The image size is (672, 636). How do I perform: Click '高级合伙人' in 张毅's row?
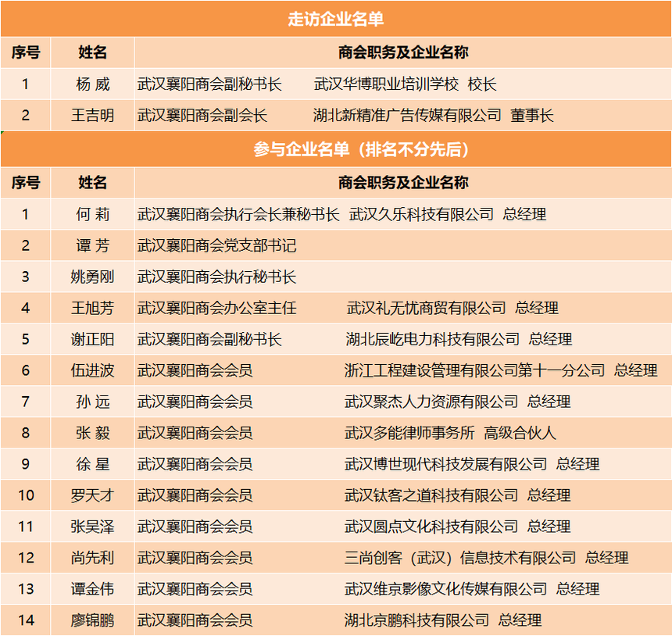tap(520, 433)
